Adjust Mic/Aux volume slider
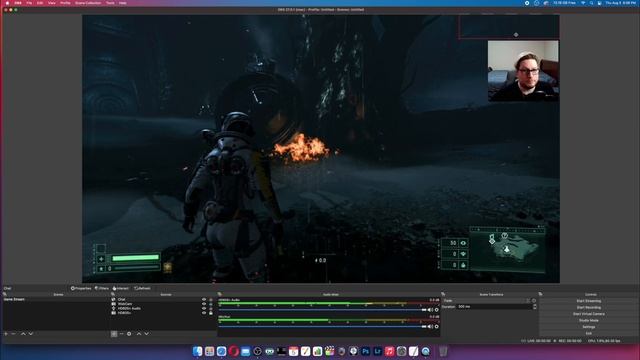Screen dimensions: 640x360 click(x=322, y=327)
